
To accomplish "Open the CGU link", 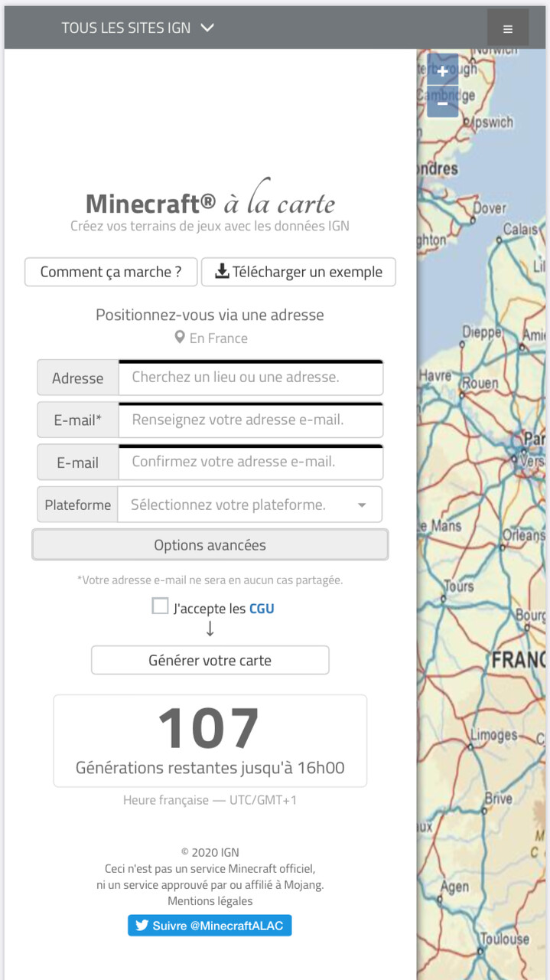I will [262, 609].
